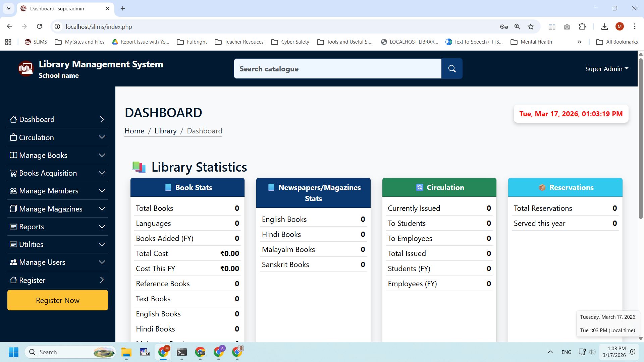Click the Library Management System logo icon

[26, 69]
